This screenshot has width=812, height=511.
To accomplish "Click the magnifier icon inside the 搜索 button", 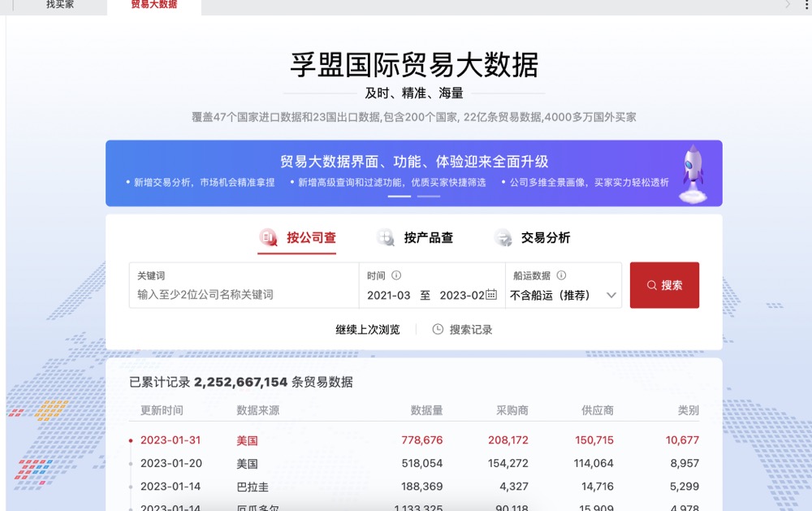I will [650, 285].
